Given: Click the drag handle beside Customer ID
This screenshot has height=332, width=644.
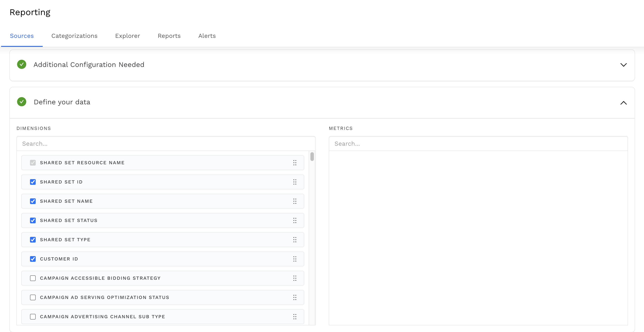Looking at the screenshot, I should coord(295,259).
